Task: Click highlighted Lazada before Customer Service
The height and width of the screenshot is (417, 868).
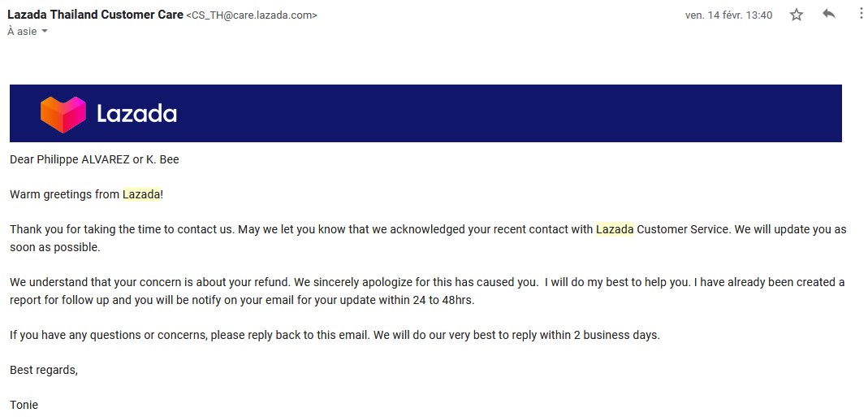Action: [615, 229]
